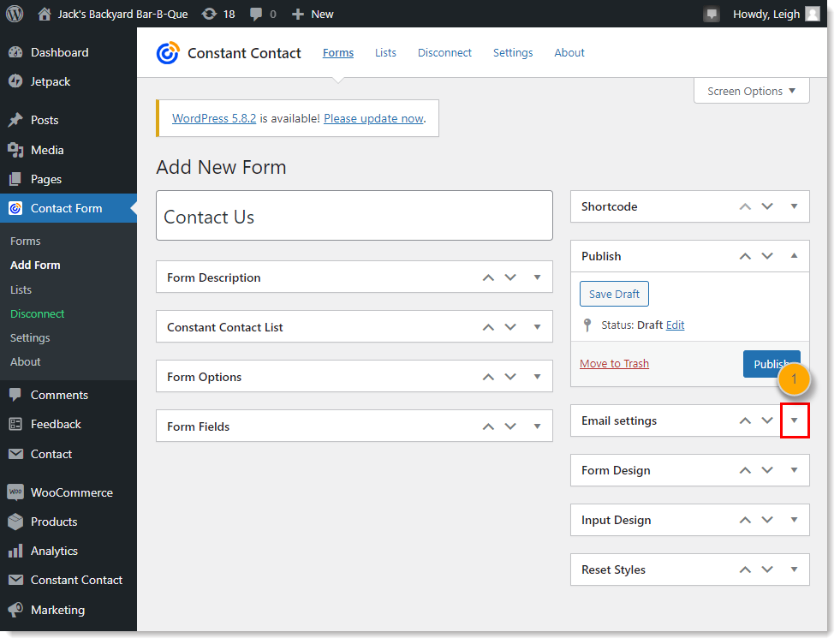840x644 pixels.
Task: Move the Reset Styles panel up
Action: [x=745, y=570]
